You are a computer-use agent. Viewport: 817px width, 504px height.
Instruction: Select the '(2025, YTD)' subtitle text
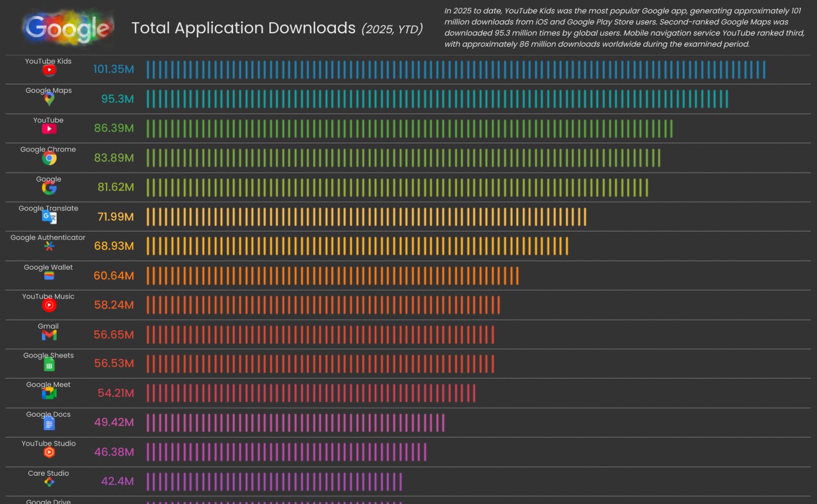pyautogui.click(x=392, y=29)
